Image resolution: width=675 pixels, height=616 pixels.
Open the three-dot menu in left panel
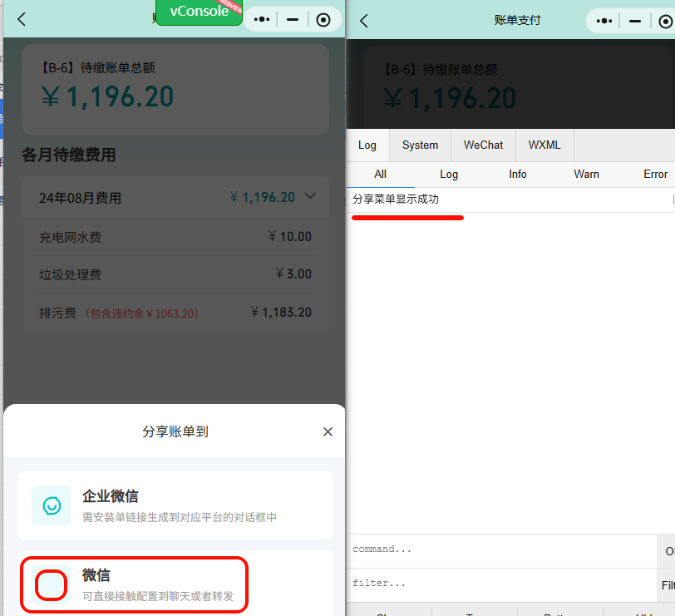pyautogui.click(x=261, y=20)
